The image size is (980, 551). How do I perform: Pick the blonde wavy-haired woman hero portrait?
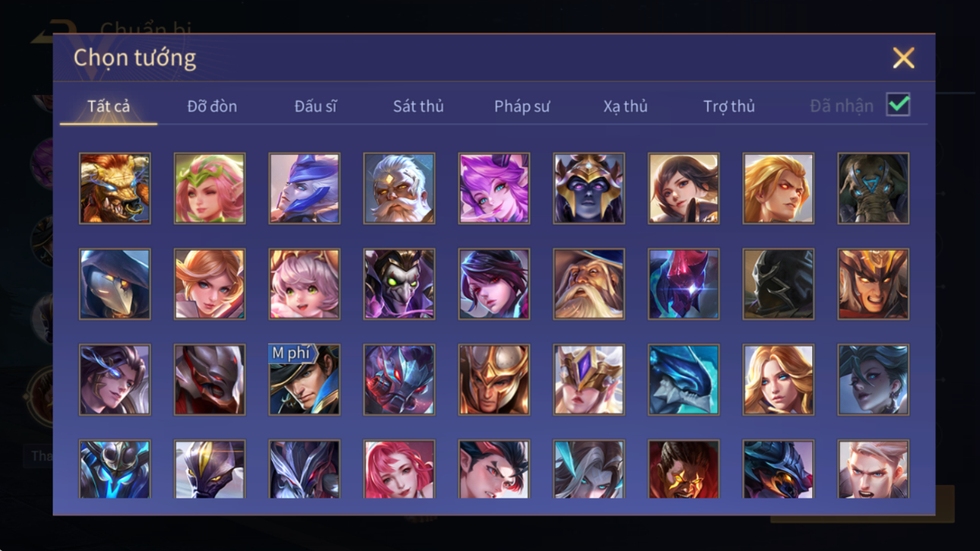pyautogui.click(x=778, y=380)
